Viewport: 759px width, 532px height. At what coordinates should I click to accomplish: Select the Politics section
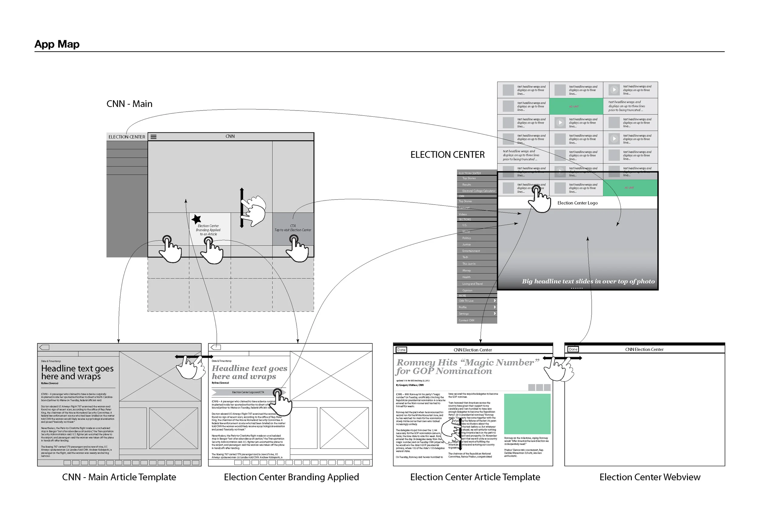(x=477, y=238)
